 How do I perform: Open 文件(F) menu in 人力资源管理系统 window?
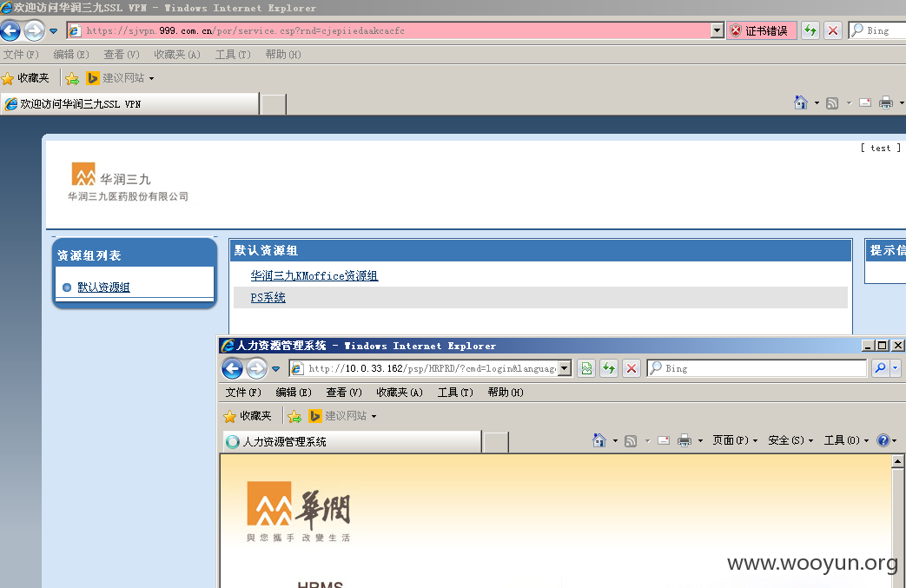point(243,393)
